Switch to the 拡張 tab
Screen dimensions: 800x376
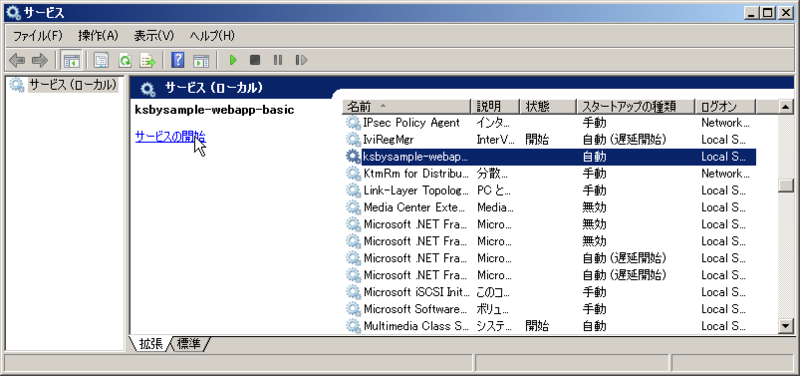tap(150, 344)
